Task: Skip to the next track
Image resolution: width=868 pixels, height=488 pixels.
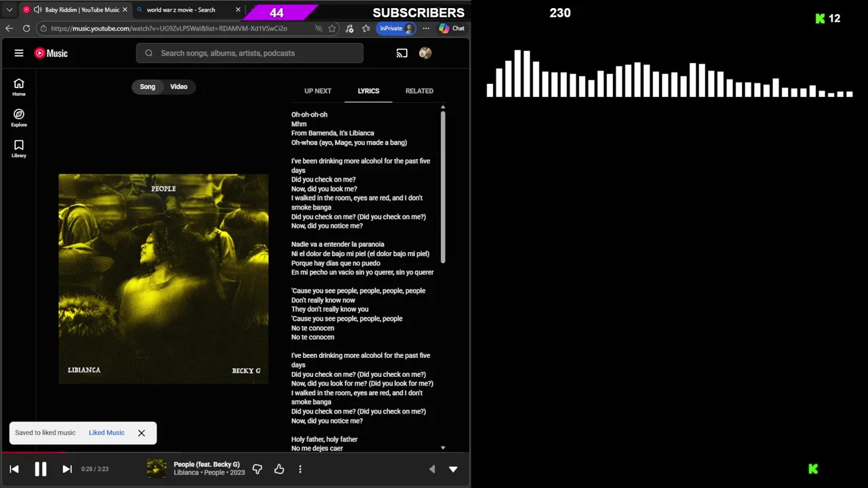Action: click(x=67, y=469)
